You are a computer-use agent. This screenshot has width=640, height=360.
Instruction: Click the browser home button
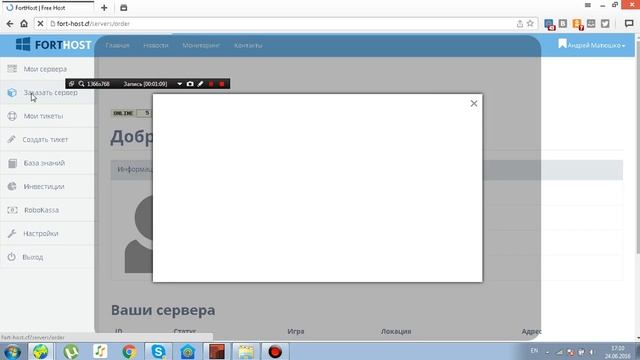coord(24,24)
